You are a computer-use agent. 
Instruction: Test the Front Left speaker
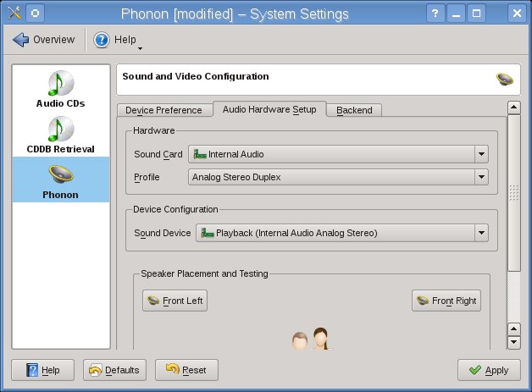(x=175, y=301)
